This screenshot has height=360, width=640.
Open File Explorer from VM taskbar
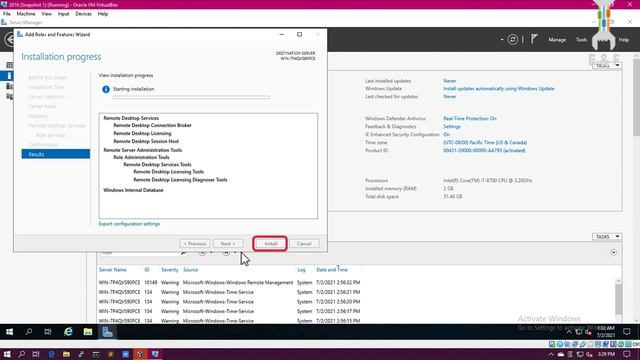(88, 332)
